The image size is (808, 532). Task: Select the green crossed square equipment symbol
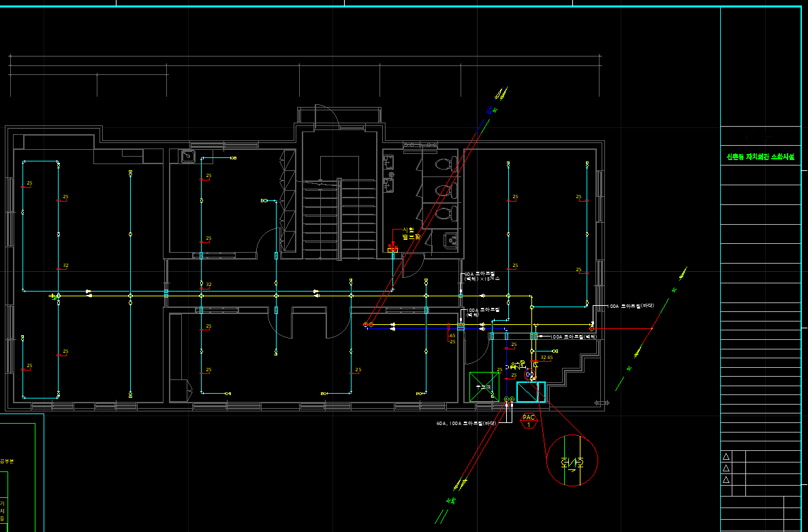click(484, 387)
